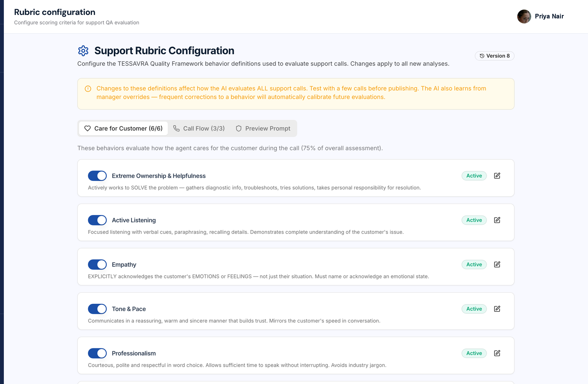
Task: Edit the Active Listening behavior definition
Action: tap(497, 220)
